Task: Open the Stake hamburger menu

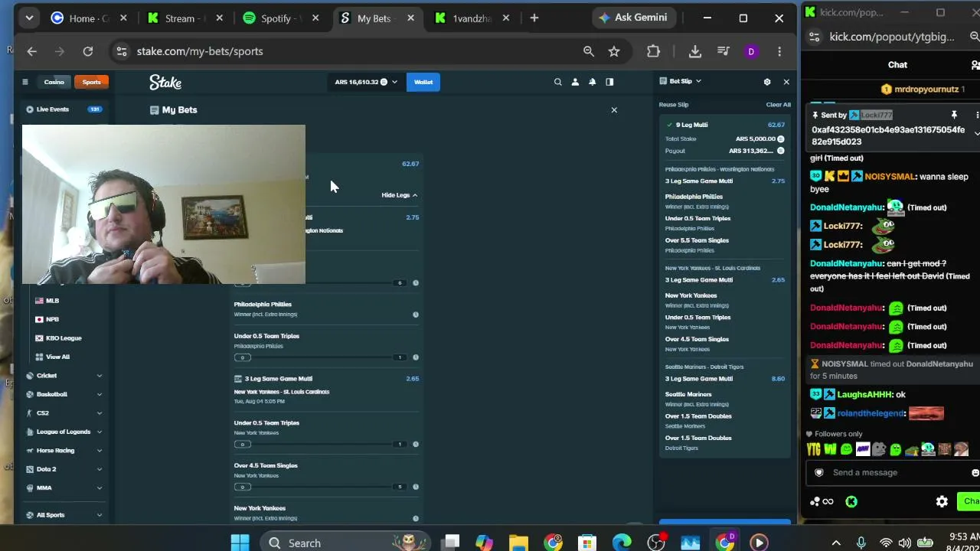Action: [x=24, y=82]
